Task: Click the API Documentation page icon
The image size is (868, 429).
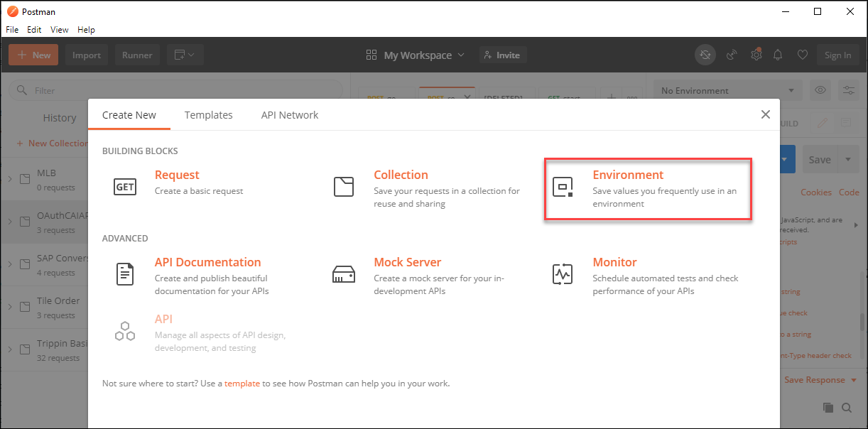Action: [125, 273]
